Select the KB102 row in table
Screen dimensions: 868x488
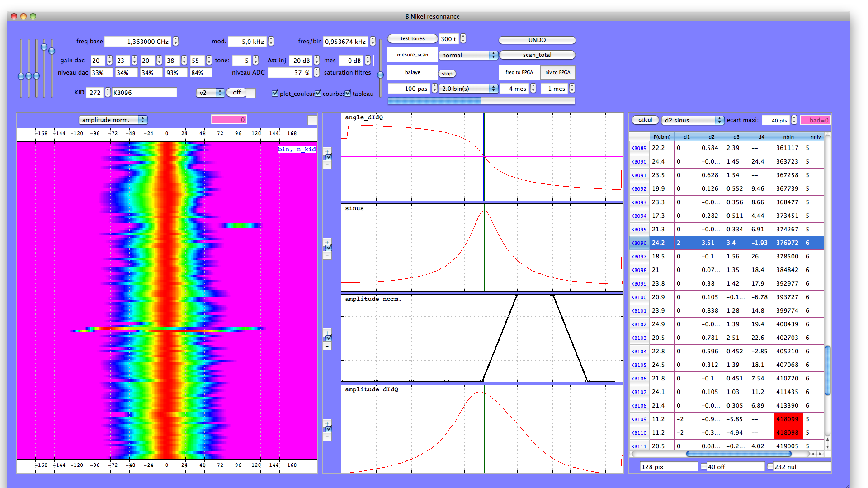pos(639,324)
